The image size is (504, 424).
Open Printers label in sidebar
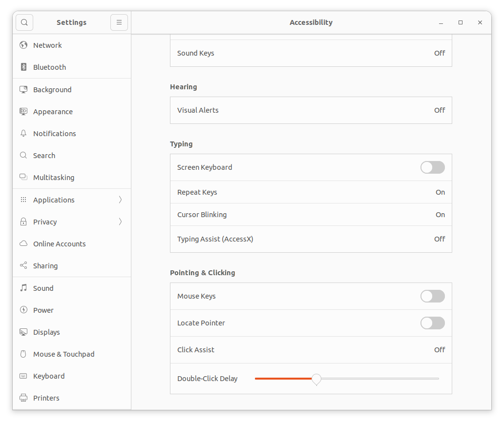coord(46,398)
